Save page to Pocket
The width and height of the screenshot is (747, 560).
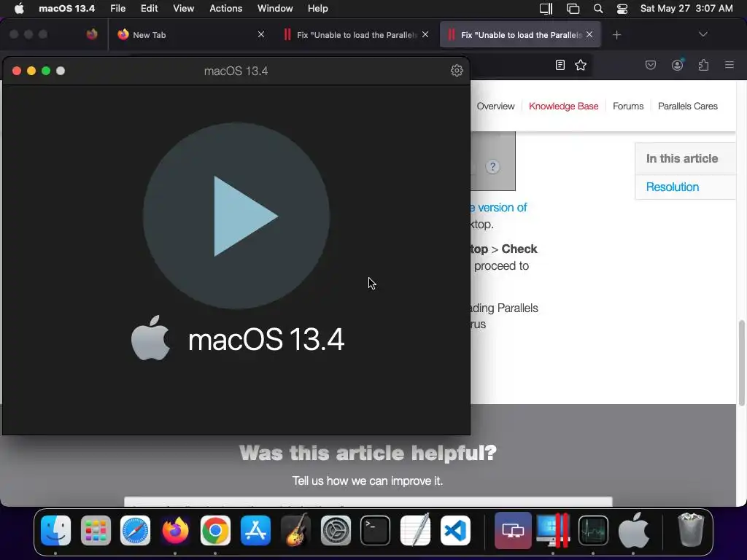coord(650,65)
